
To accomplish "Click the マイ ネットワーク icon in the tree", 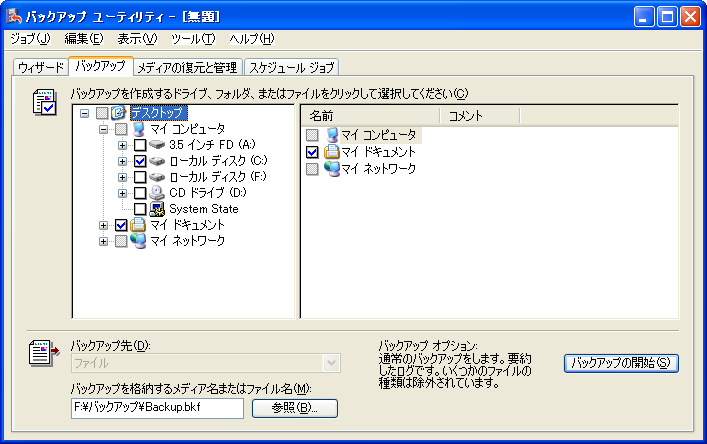I will click(138, 241).
